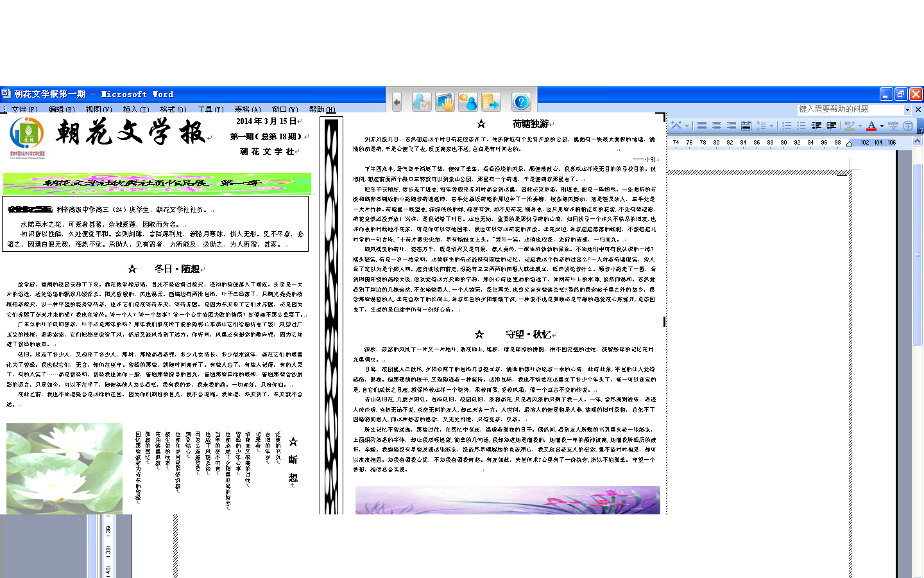Open the 格式(O) menu
Viewport: 924px width, 578px height.
[173, 109]
